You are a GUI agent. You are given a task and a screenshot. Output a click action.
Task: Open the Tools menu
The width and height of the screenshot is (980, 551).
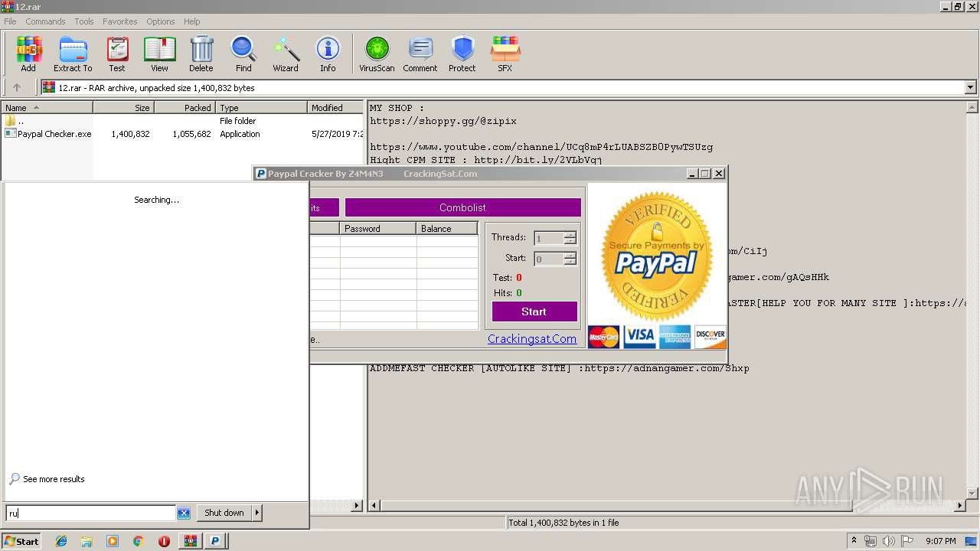[x=84, y=21]
